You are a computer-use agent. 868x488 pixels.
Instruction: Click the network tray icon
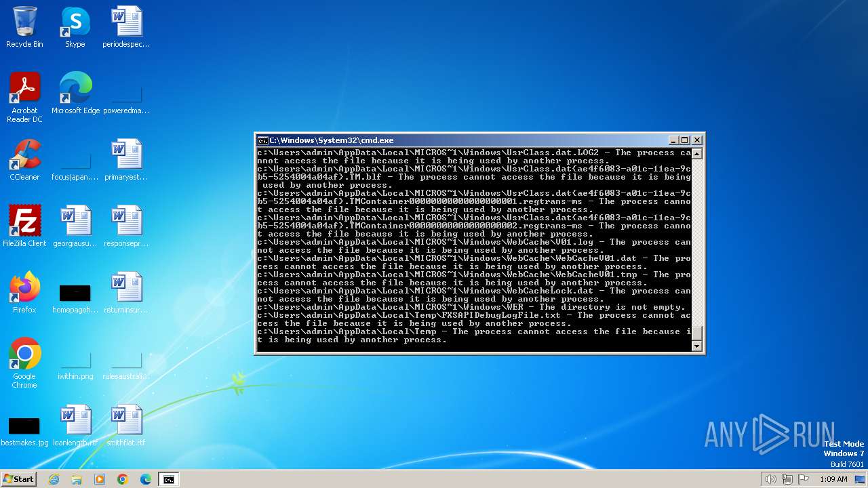click(787, 479)
